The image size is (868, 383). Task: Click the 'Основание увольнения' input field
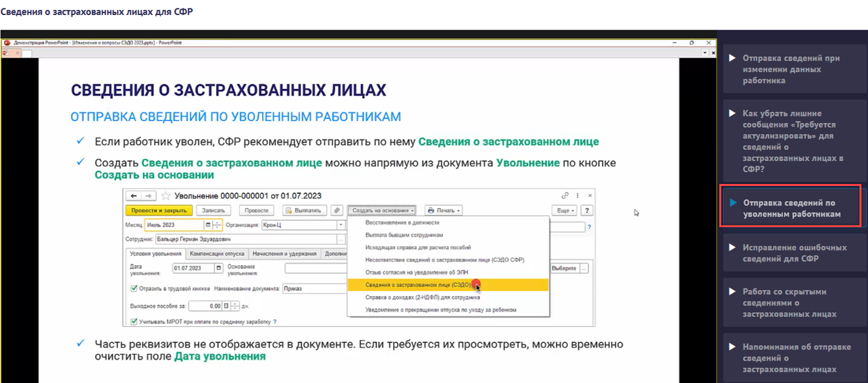coord(316,268)
